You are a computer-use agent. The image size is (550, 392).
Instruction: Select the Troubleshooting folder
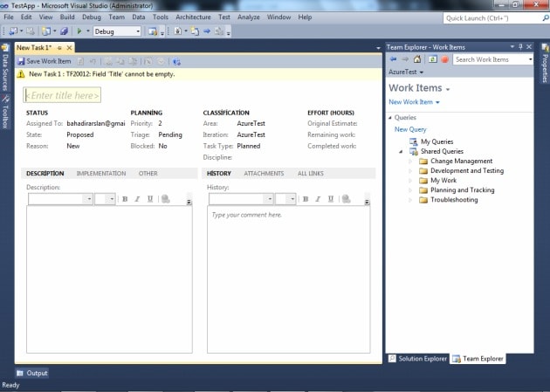(454, 200)
